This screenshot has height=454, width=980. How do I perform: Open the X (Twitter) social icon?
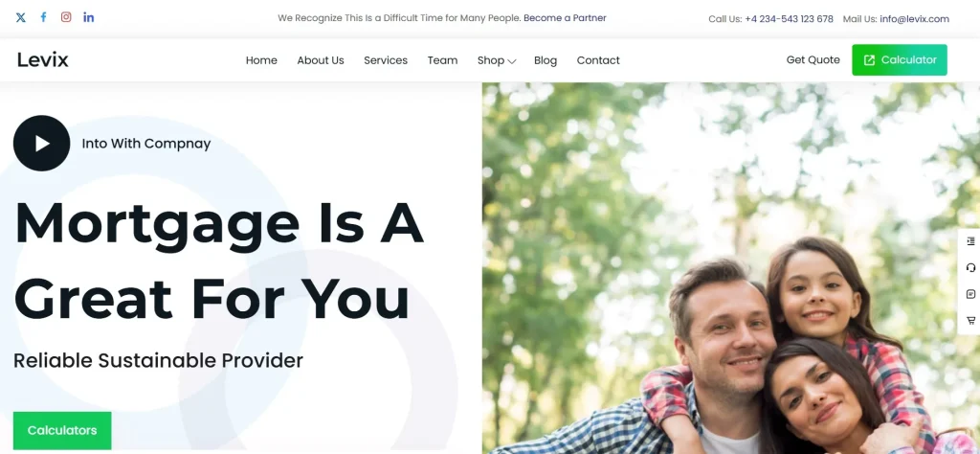point(21,17)
